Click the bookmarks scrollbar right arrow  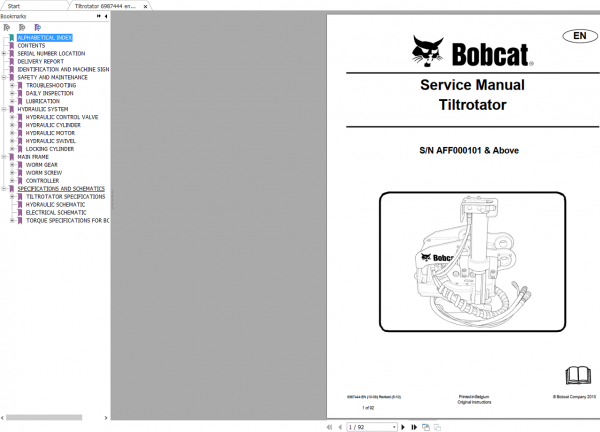tap(106, 418)
